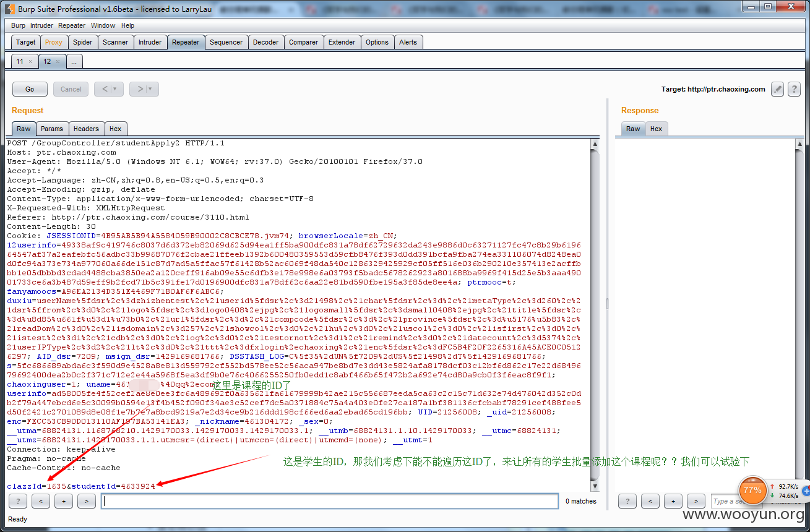Screen dimensions: 810x532
Task: Open the Burp menu
Action: 19,25
